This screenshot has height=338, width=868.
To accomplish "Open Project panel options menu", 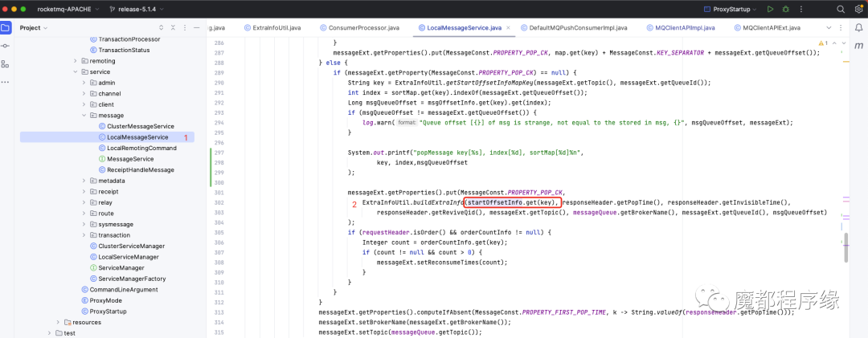I will click(x=186, y=27).
